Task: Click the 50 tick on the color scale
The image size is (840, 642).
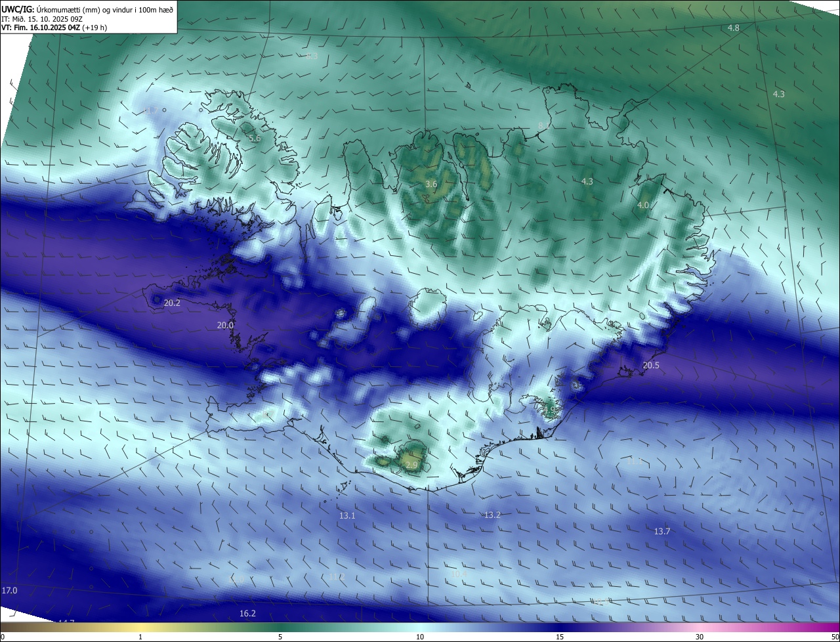Action: [x=835, y=637]
